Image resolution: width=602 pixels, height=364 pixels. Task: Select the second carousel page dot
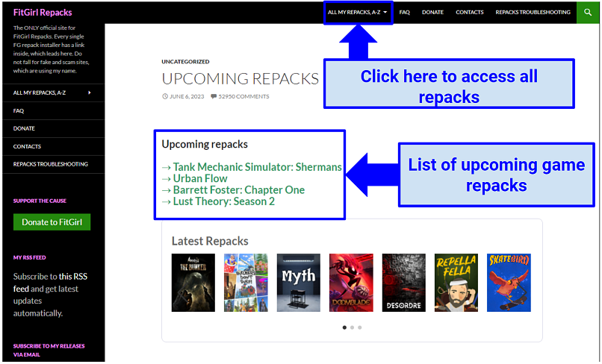tap(352, 327)
